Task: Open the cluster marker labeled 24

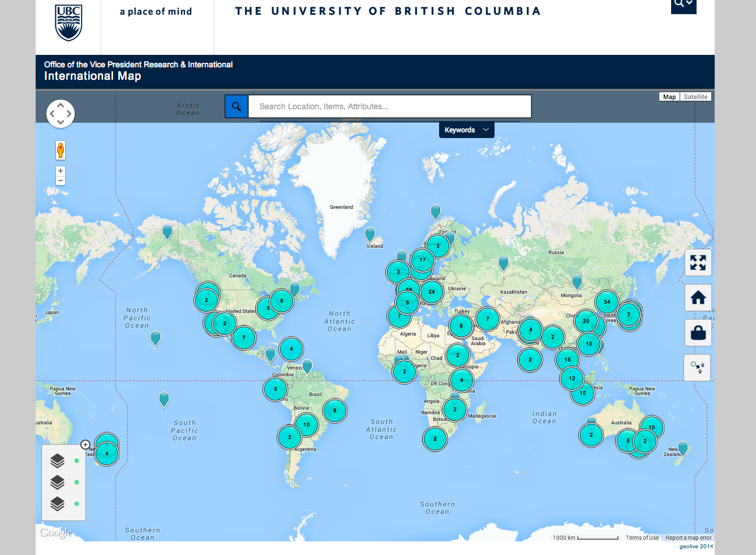Action: pyautogui.click(x=432, y=292)
